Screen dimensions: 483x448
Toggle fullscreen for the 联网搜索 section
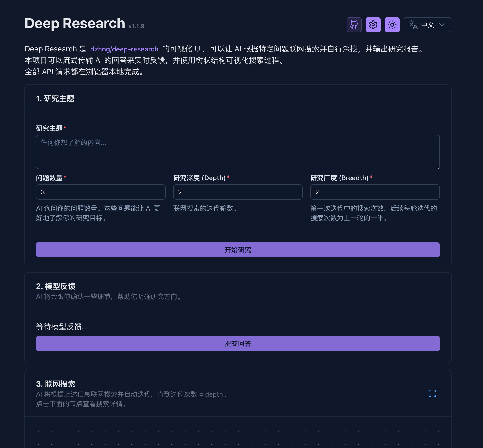(x=432, y=393)
